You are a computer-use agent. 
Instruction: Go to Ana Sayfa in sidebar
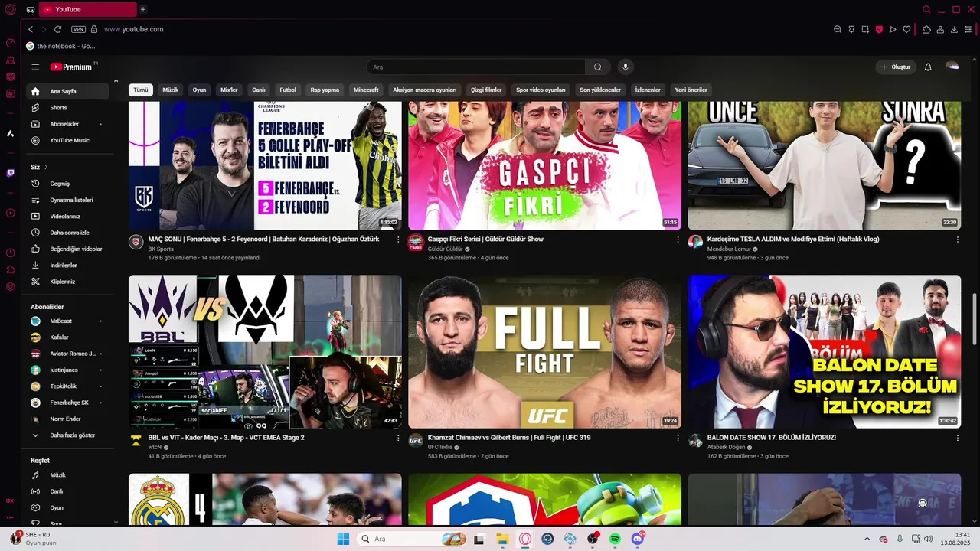(67, 91)
